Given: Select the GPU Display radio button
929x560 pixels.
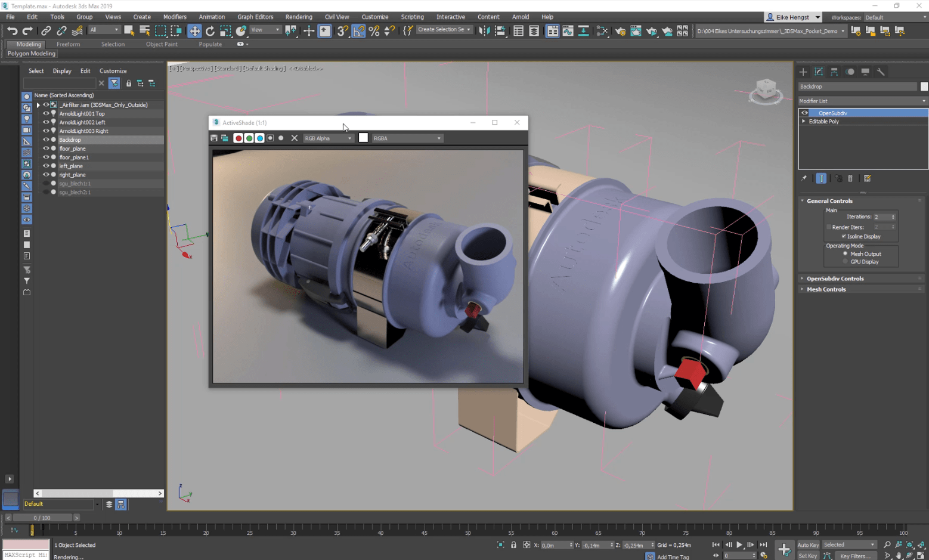Looking at the screenshot, I should click(845, 261).
